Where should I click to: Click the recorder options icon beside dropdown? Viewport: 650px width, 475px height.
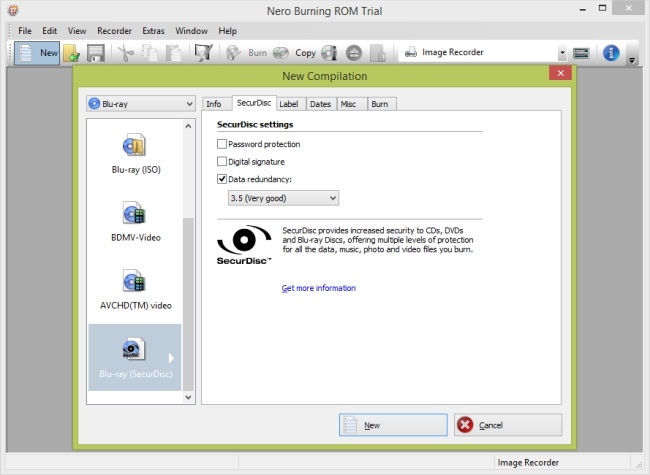[581, 53]
